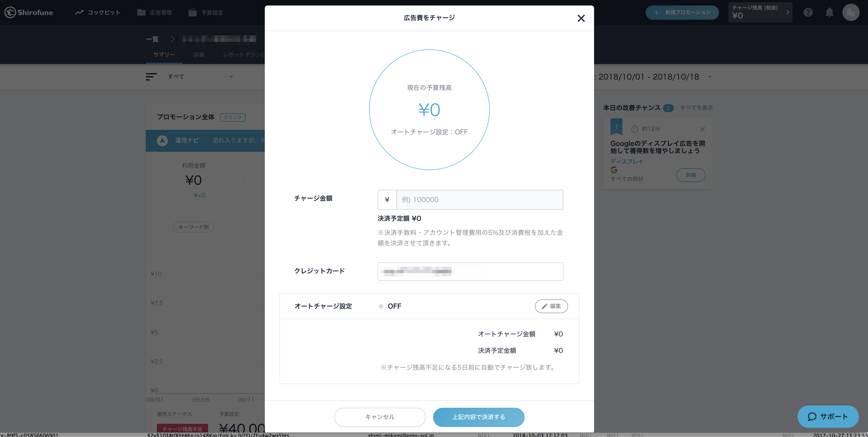Click the breadcrumb chevron after 一覧
868x437 pixels.
point(172,39)
